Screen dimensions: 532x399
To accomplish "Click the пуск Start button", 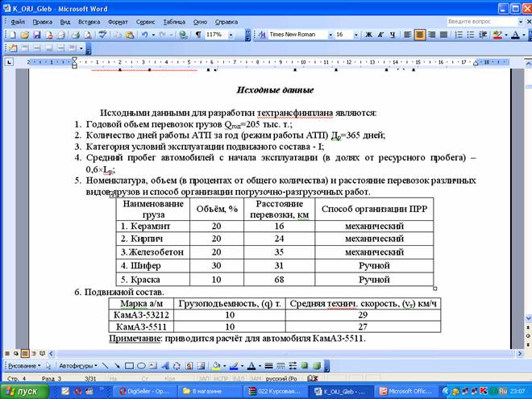I will tap(23, 391).
